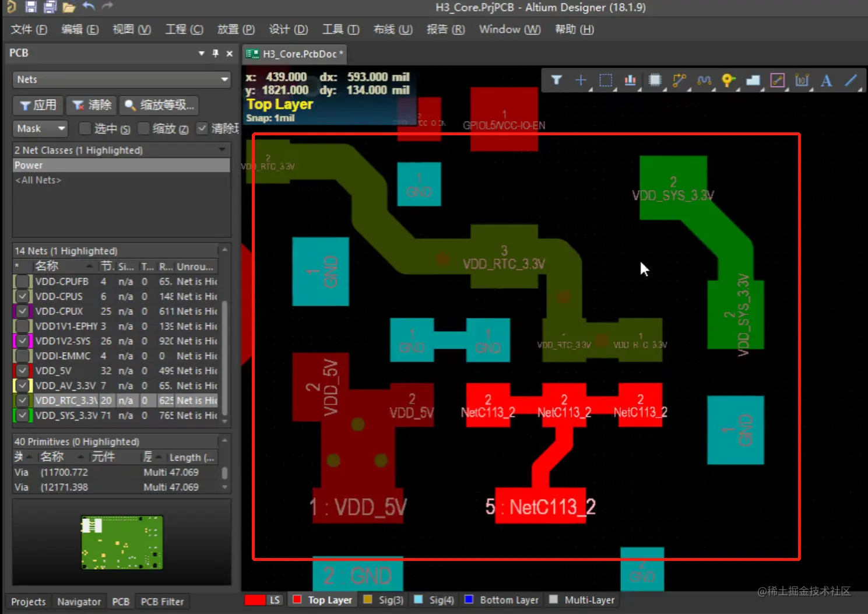This screenshot has width=868, height=614.
Task: Check the VDD1V1-EPHY net checkbox
Action: 22,326
